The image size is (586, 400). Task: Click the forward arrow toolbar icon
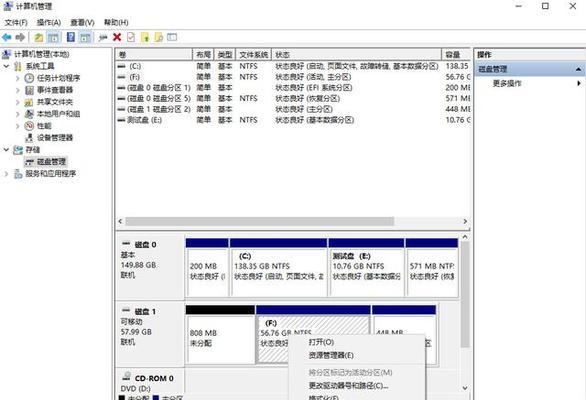pos(20,37)
